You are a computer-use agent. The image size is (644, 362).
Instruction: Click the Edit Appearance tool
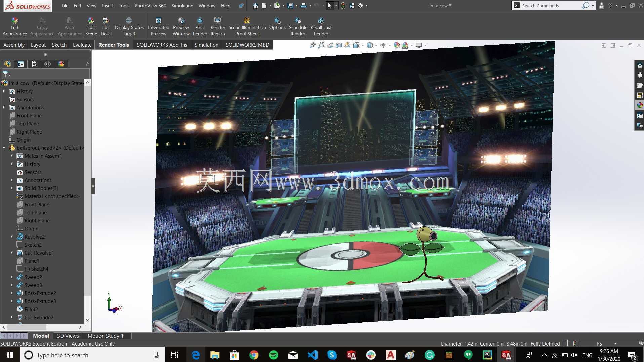[x=14, y=27]
